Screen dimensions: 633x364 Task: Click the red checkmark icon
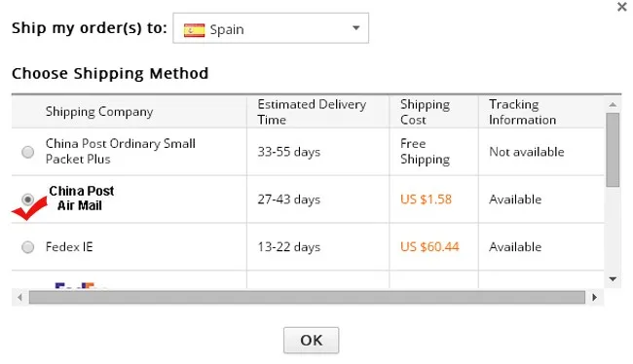[29, 209]
